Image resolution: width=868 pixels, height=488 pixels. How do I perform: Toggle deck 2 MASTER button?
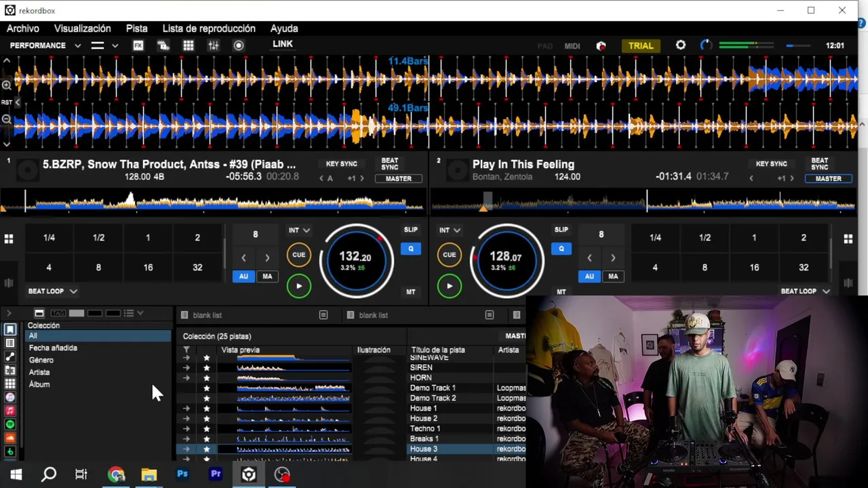click(x=829, y=179)
